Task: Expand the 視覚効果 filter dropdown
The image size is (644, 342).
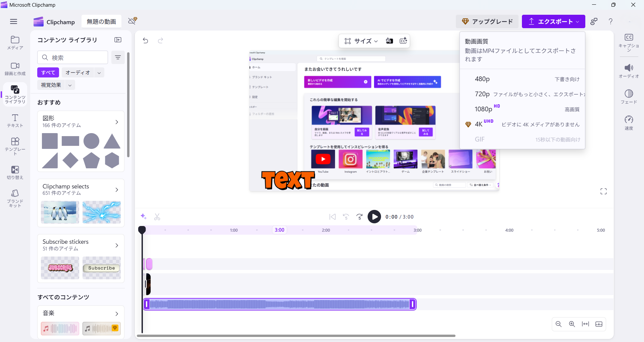Action: (x=70, y=85)
